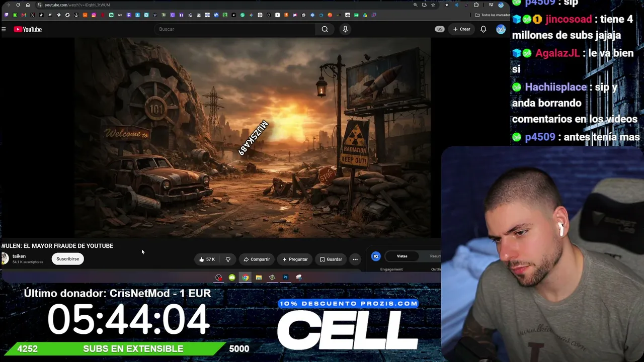The height and width of the screenshot is (362, 644).
Task: Open the Instagram bookmark
Action: [94, 15]
